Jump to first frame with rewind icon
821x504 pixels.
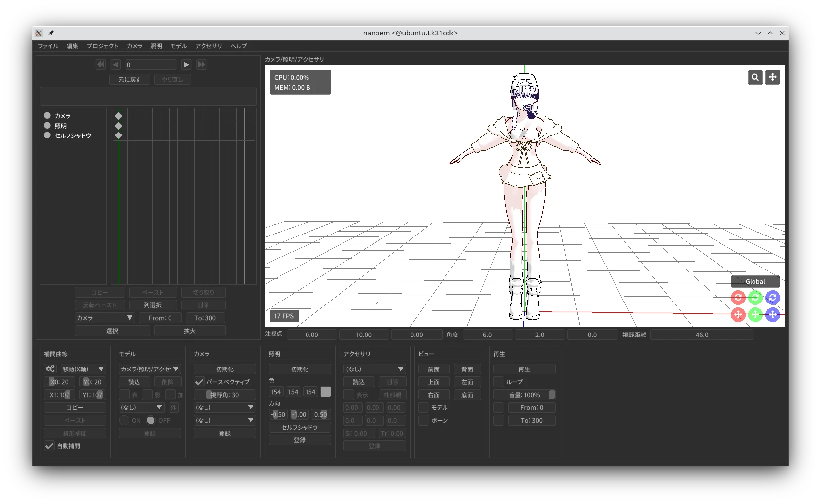tap(101, 65)
